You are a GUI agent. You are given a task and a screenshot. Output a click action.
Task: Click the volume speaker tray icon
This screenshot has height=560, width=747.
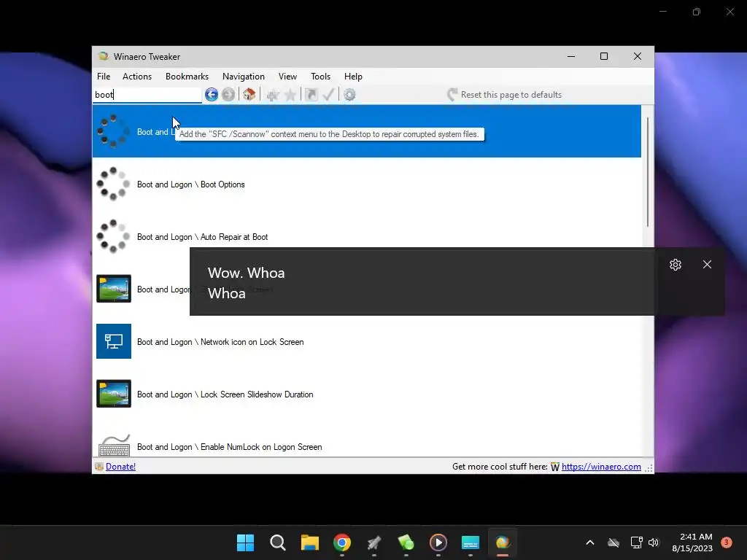tap(654, 542)
